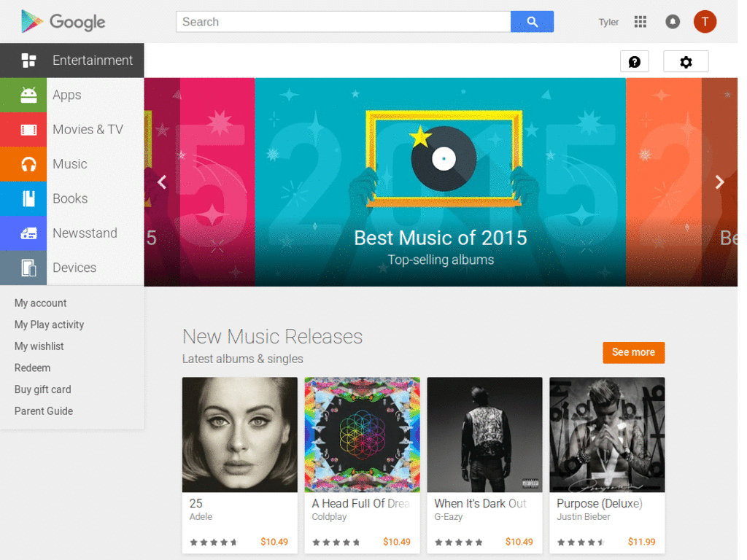Click the See more button
747x560 pixels.
click(633, 352)
